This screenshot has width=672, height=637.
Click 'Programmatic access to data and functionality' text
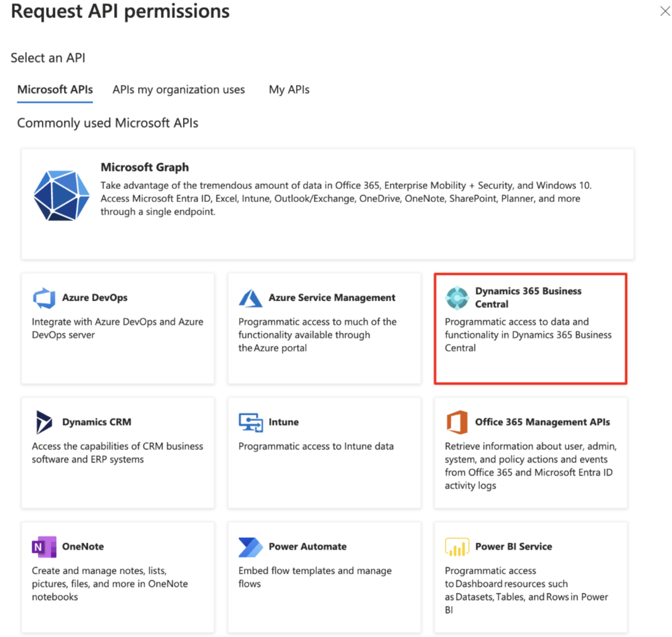[x=529, y=335]
